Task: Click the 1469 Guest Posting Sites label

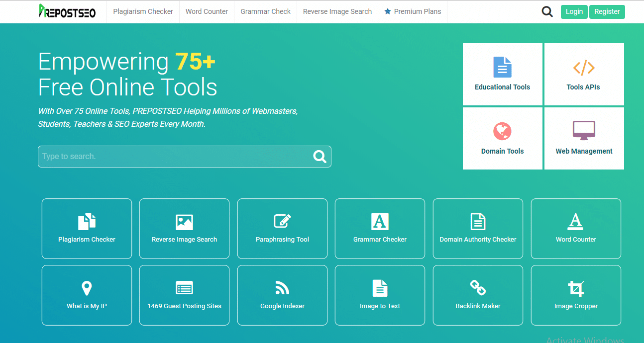Action: point(184,306)
